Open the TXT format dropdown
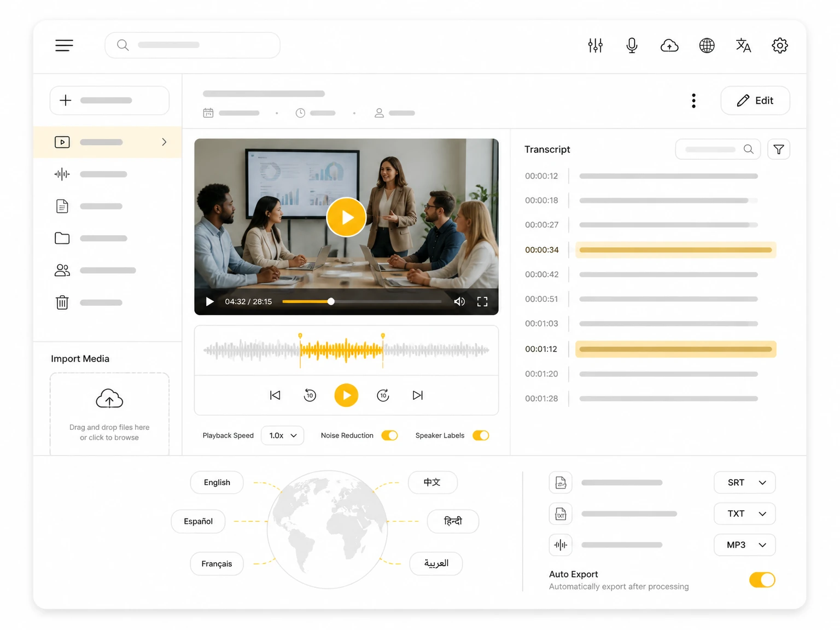 coord(745,514)
